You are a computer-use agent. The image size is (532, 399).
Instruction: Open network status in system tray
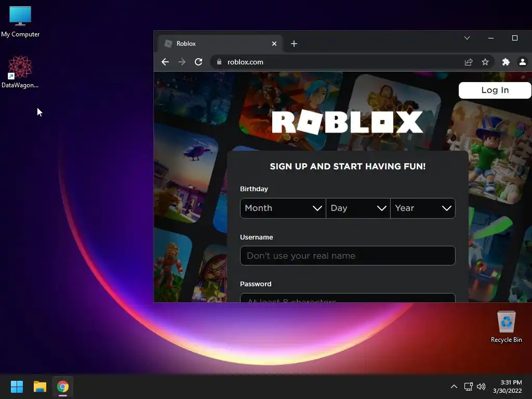pos(469,387)
